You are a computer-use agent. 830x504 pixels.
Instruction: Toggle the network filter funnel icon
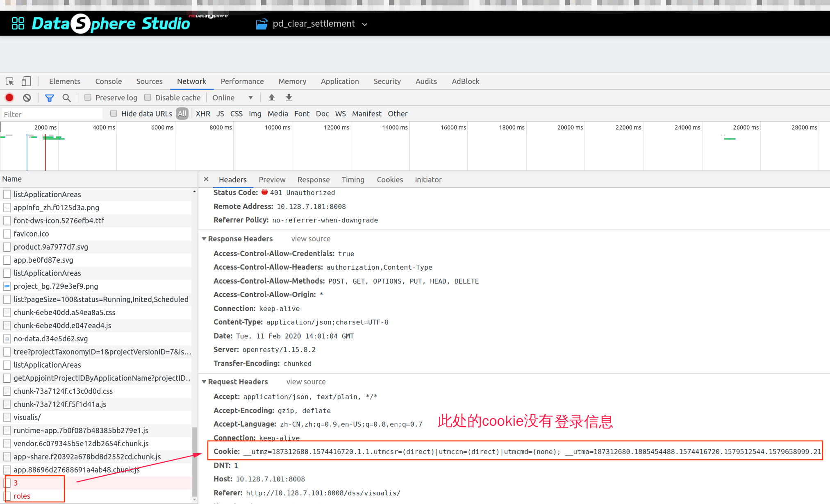pos(50,98)
